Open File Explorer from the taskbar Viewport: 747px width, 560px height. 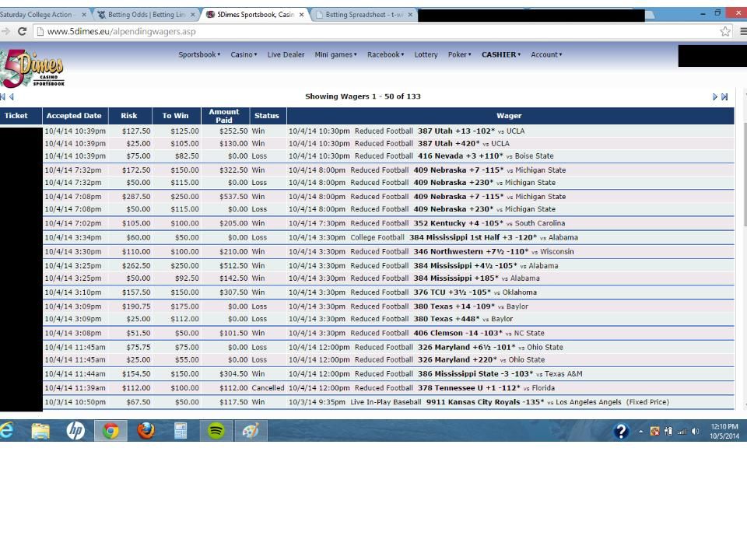(x=40, y=430)
